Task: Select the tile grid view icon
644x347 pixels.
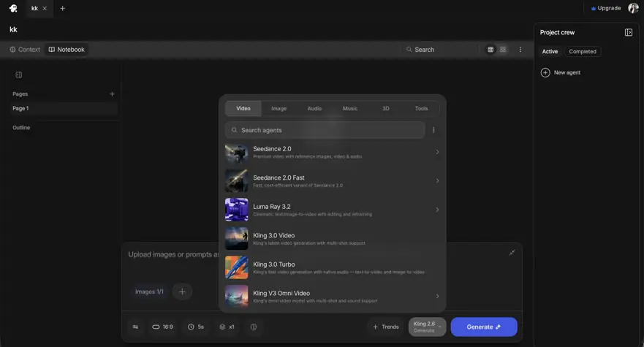Action: point(503,49)
